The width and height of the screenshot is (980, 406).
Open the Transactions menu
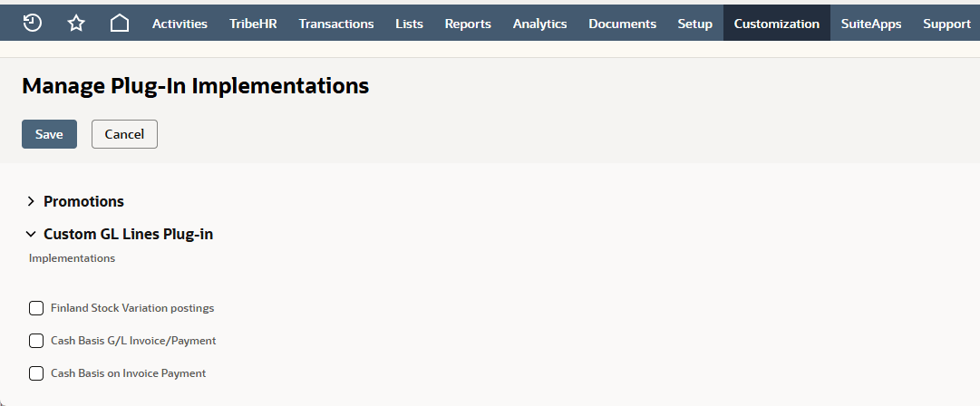tap(336, 24)
